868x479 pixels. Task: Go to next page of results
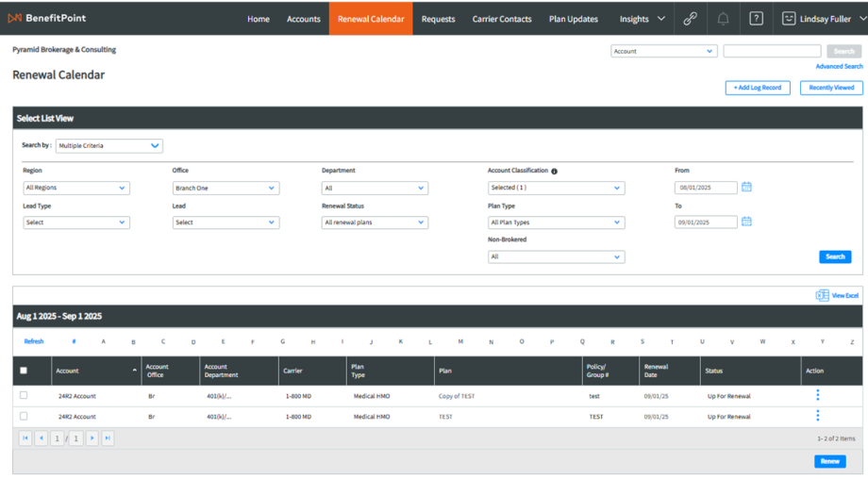coord(92,438)
